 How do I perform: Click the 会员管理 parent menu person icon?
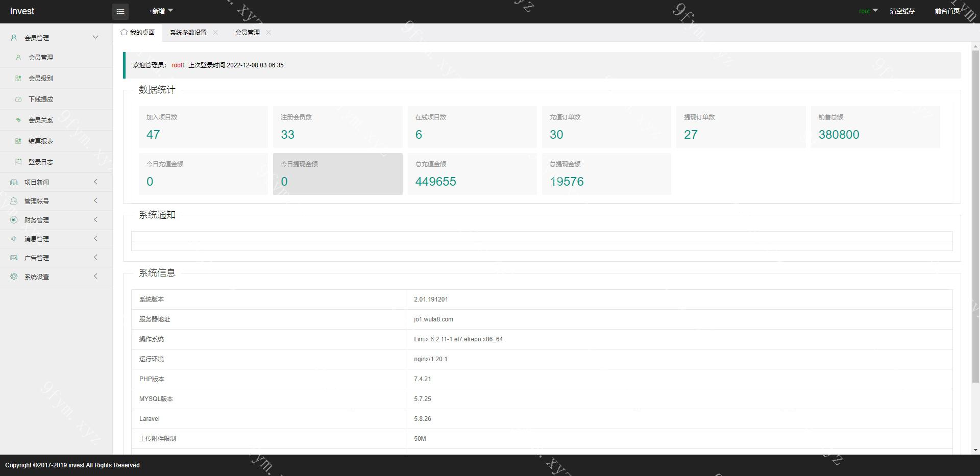pyautogui.click(x=14, y=38)
